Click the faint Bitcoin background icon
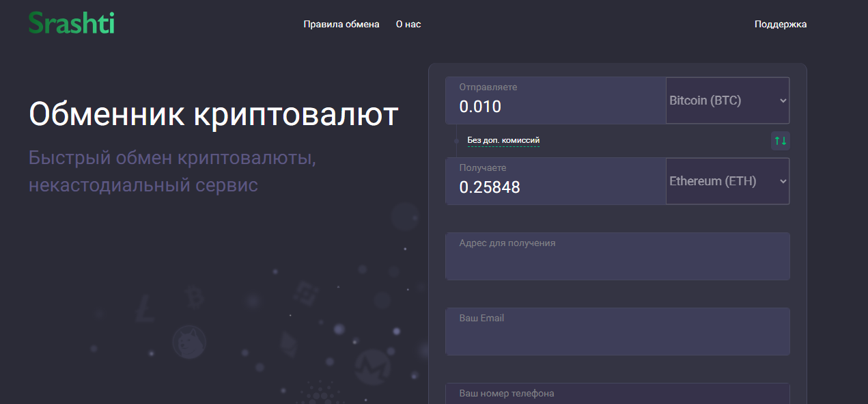Viewport: 868px width, 404px height. pyautogui.click(x=195, y=297)
